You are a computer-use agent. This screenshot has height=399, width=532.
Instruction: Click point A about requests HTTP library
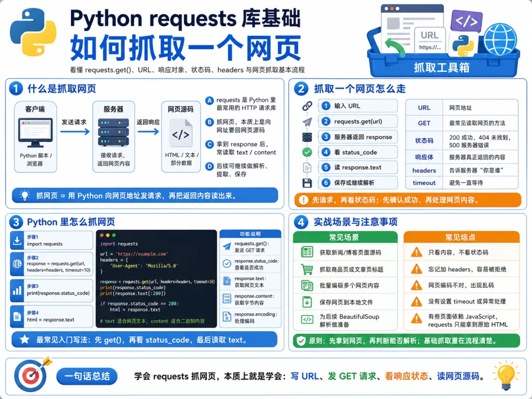tap(241, 104)
